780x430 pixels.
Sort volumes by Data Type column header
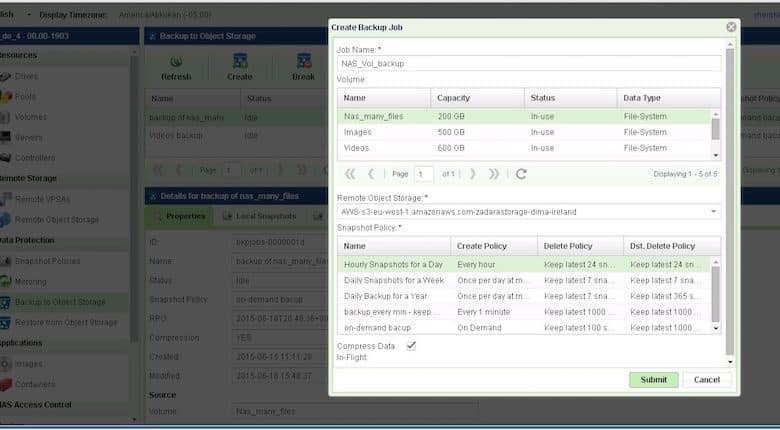click(669, 98)
